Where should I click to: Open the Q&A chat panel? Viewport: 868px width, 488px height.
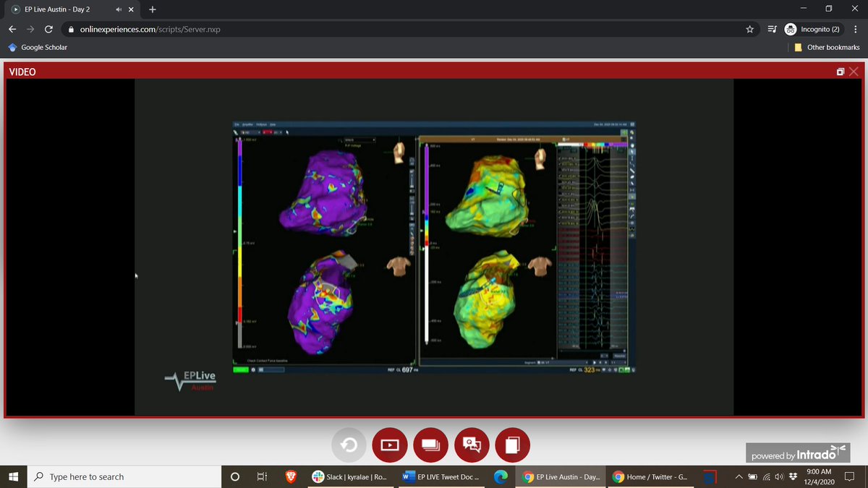tap(472, 445)
